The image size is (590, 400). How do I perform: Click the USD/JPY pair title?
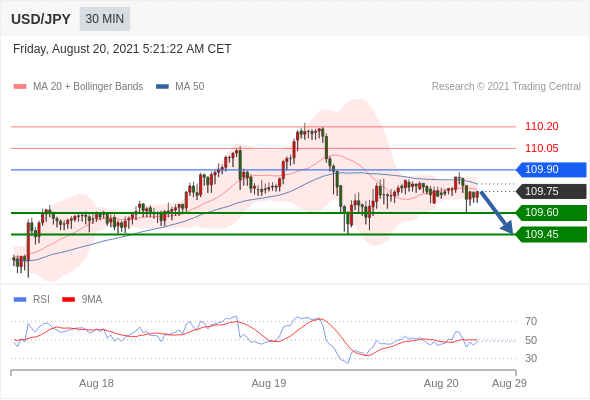click(x=41, y=19)
